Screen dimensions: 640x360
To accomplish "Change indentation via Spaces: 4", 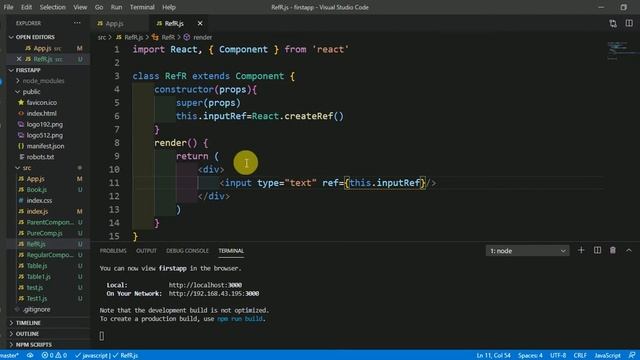I will (530, 356).
